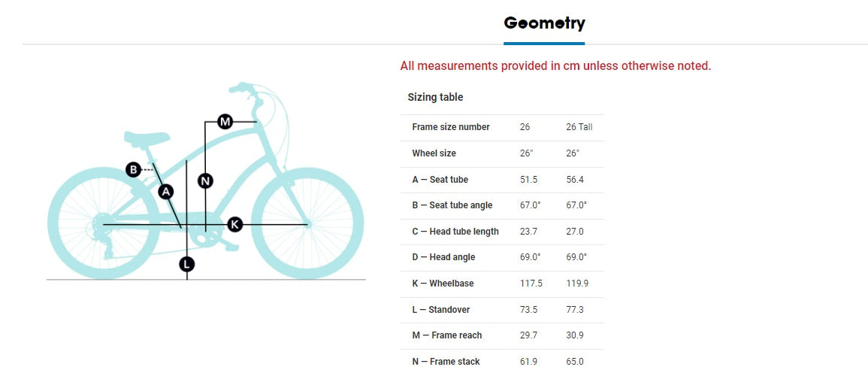The height and width of the screenshot is (379, 868).
Task: Click the C — Head tube length label
Action: (x=455, y=232)
